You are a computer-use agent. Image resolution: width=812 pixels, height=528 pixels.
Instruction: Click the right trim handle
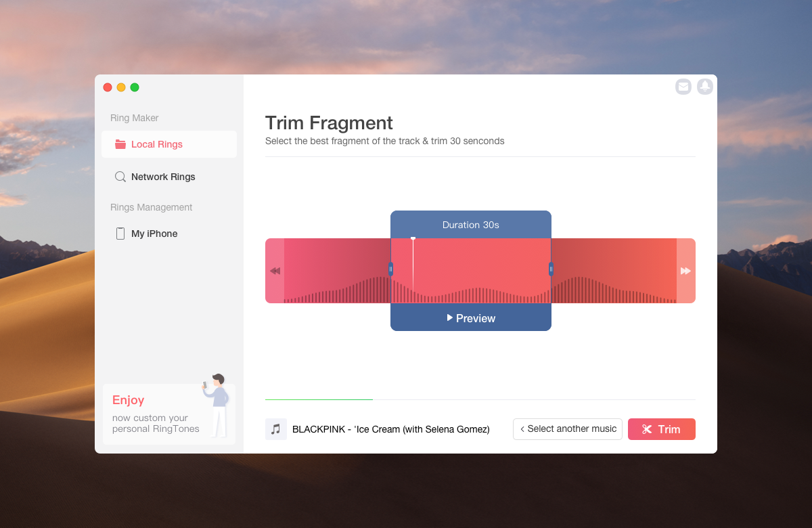pyautogui.click(x=551, y=269)
